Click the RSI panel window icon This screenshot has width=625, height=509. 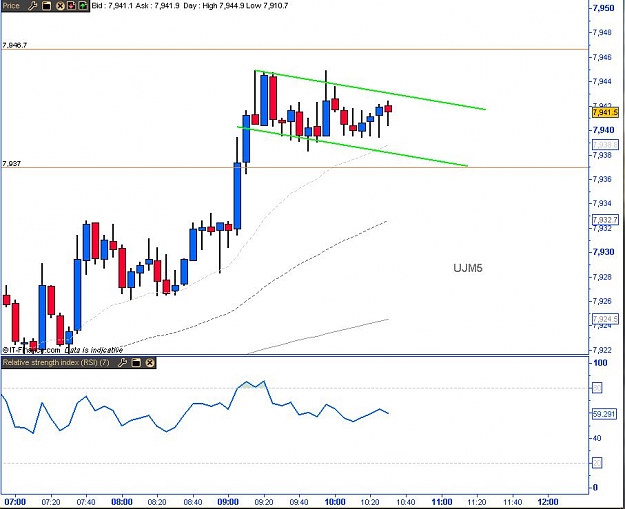click(x=136, y=362)
